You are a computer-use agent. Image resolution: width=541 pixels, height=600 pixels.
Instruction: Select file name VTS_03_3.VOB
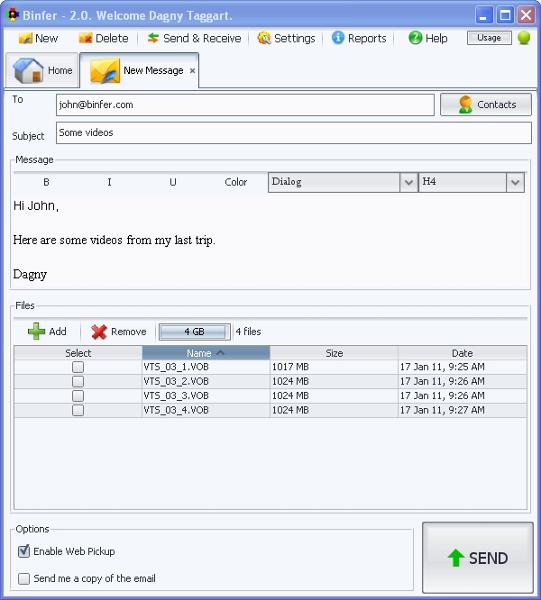pos(176,396)
